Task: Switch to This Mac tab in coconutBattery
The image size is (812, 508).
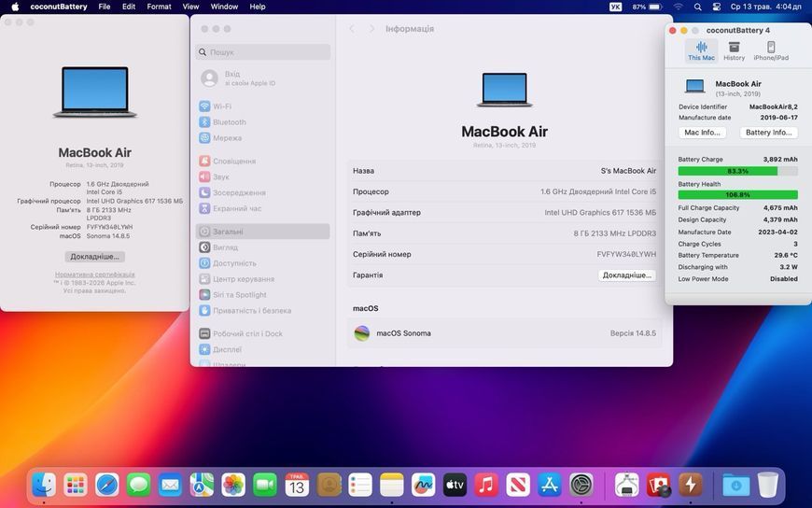Action: coord(701,51)
